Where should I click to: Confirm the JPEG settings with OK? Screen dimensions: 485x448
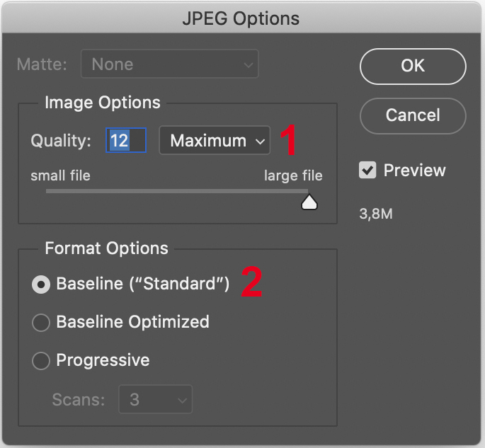pyautogui.click(x=412, y=67)
